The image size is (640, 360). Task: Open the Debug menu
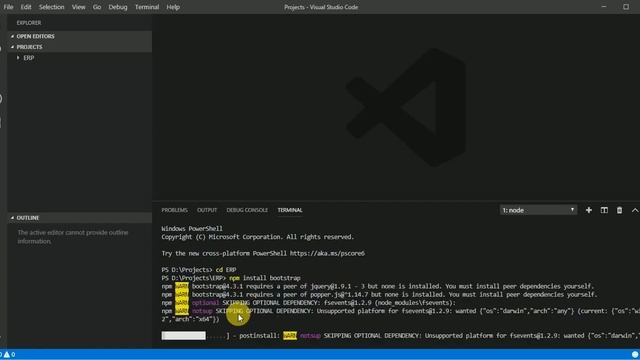click(x=118, y=7)
